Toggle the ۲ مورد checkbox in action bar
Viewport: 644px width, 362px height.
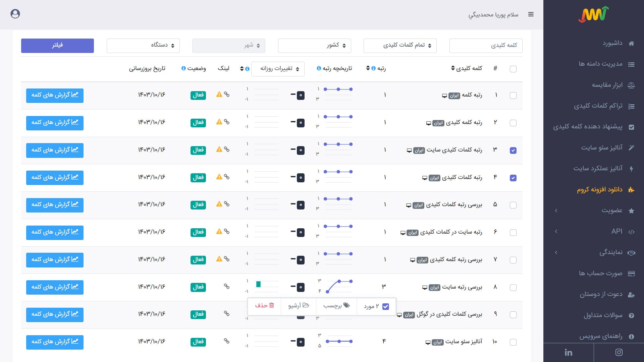point(386,306)
